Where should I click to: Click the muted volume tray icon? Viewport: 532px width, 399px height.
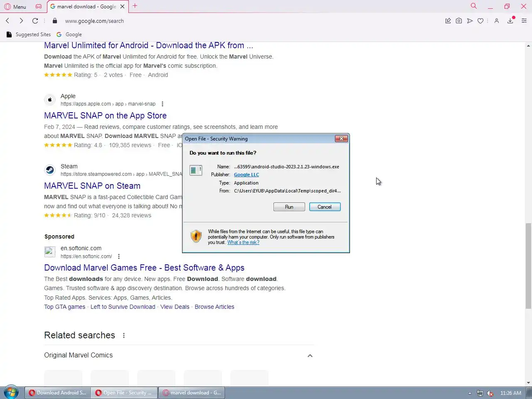[x=490, y=393]
